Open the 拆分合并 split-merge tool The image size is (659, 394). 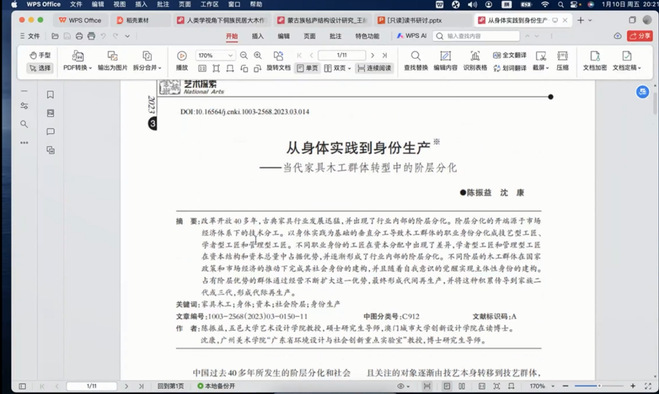[x=147, y=61]
